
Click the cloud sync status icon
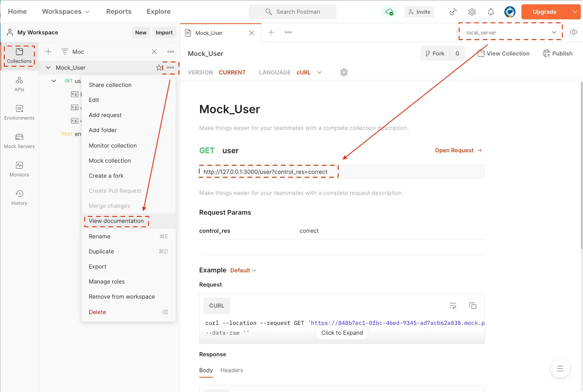pos(389,12)
